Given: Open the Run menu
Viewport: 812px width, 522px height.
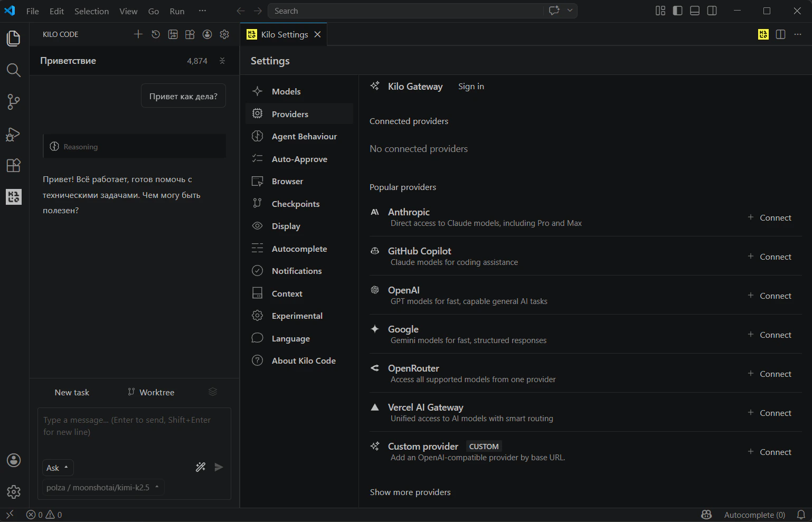Looking at the screenshot, I should [177, 11].
